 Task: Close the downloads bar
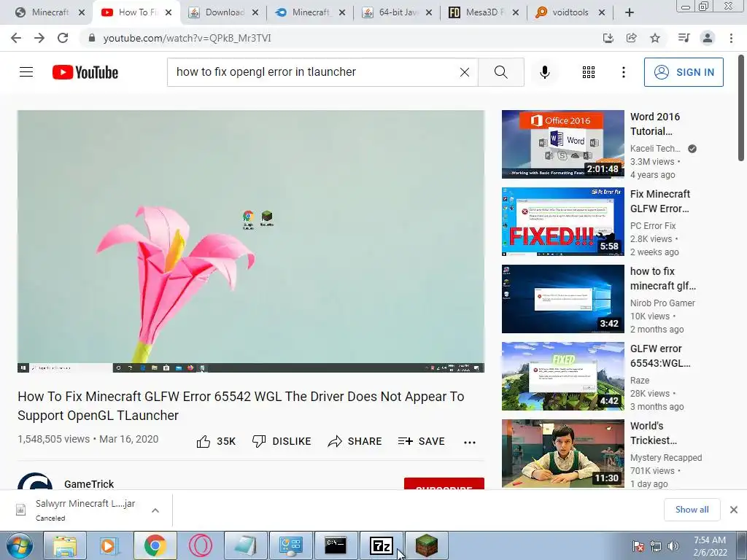click(734, 510)
